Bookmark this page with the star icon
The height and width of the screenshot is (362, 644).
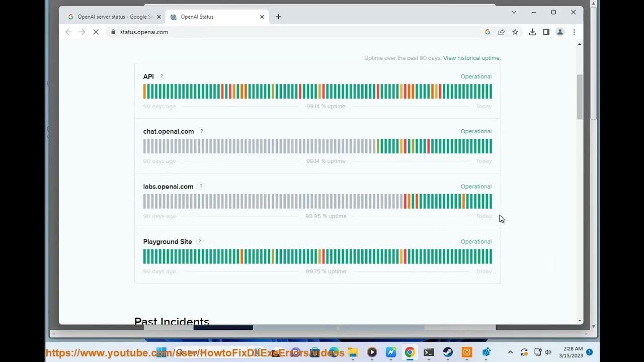click(x=515, y=32)
